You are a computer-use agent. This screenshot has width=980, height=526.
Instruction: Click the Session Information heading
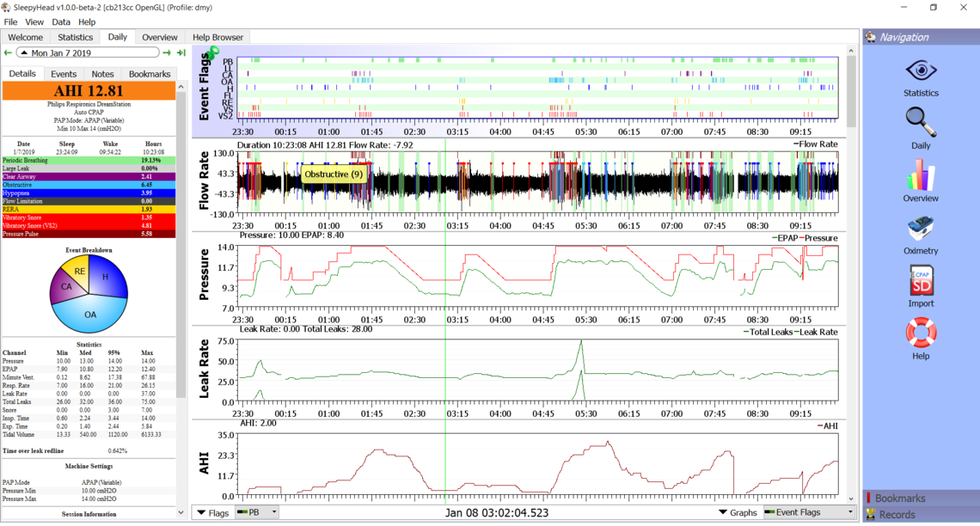coord(89,513)
